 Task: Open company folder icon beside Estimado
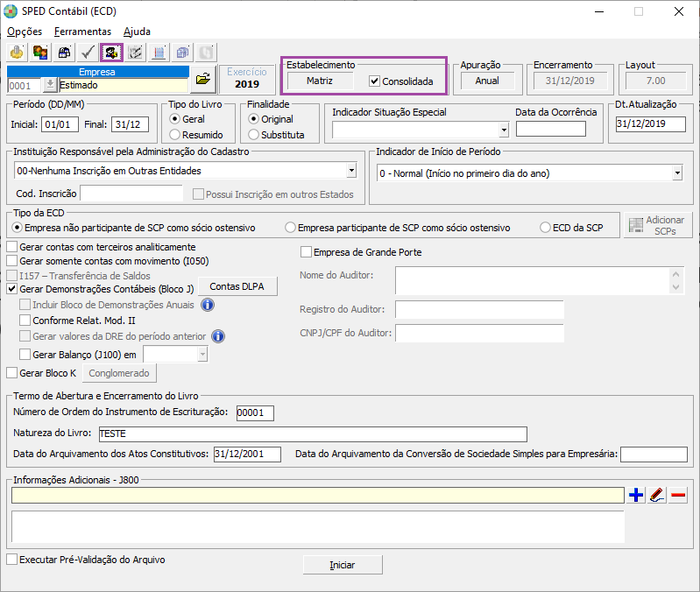click(x=203, y=79)
